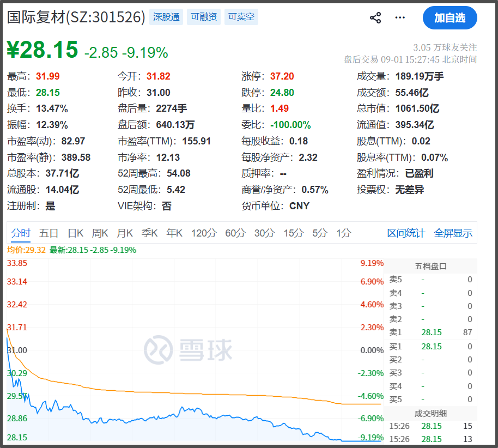Open the 周K chart tab
This screenshot has width=498, height=448.
click(100, 233)
